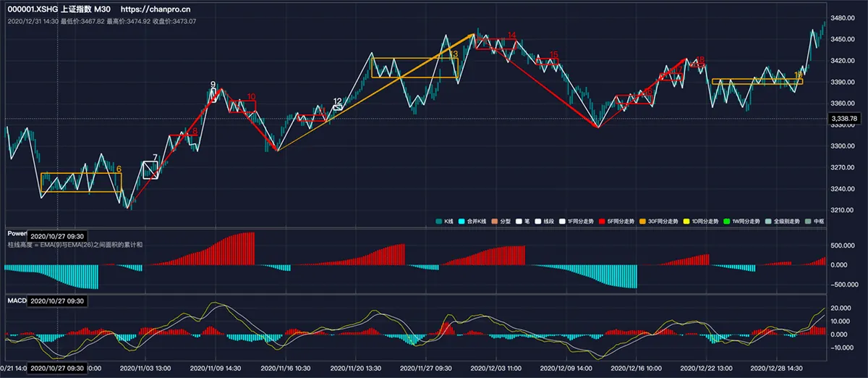Click the 3,338.78 crosshair price label
This screenshot has width=868, height=378.
tap(844, 118)
